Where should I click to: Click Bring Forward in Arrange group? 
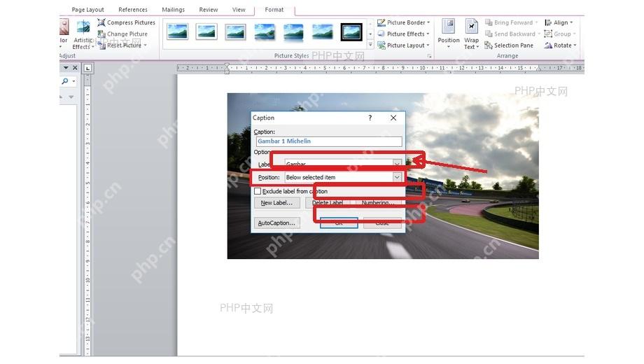coord(511,22)
